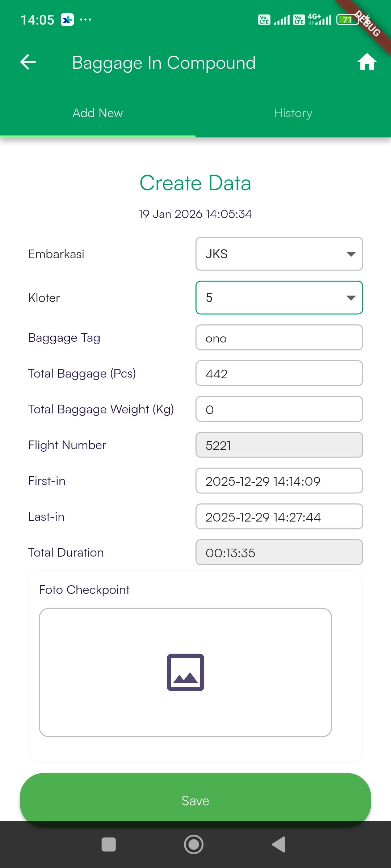Select the Add New tab
The height and width of the screenshot is (868, 391).
tap(98, 113)
